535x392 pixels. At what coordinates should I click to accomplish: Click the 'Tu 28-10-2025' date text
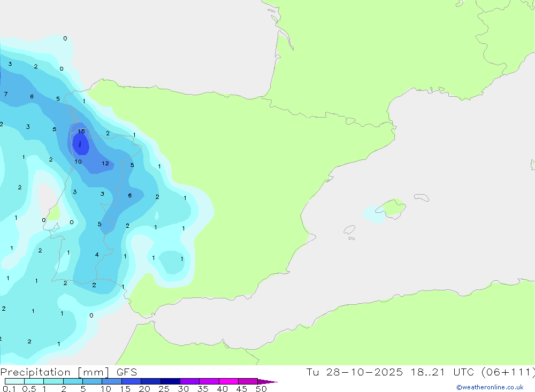[x=354, y=372]
